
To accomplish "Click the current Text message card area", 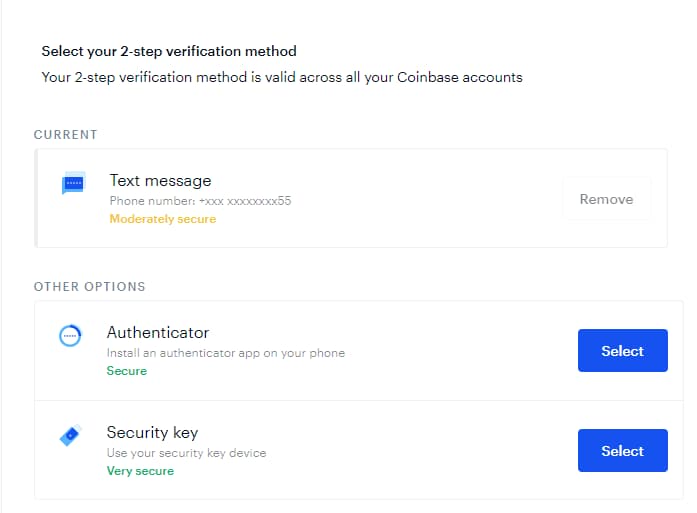I will [x=351, y=198].
